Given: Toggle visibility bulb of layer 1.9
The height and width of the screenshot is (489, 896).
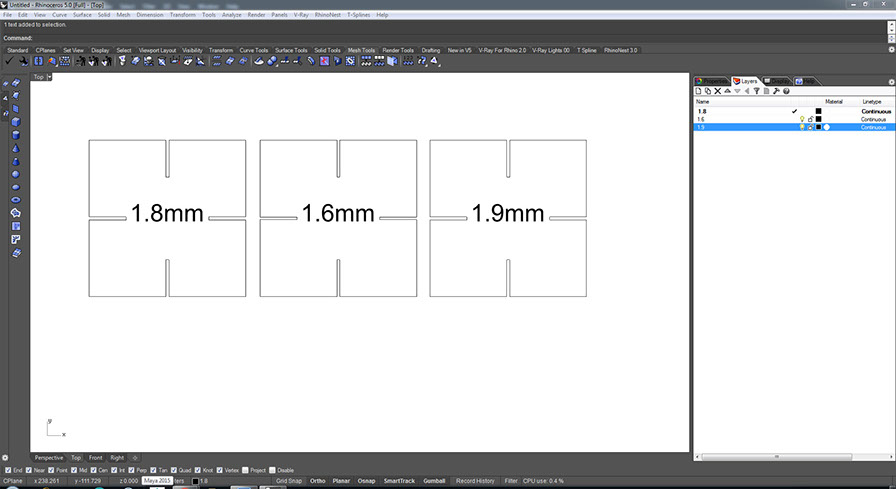Looking at the screenshot, I should [x=802, y=127].
